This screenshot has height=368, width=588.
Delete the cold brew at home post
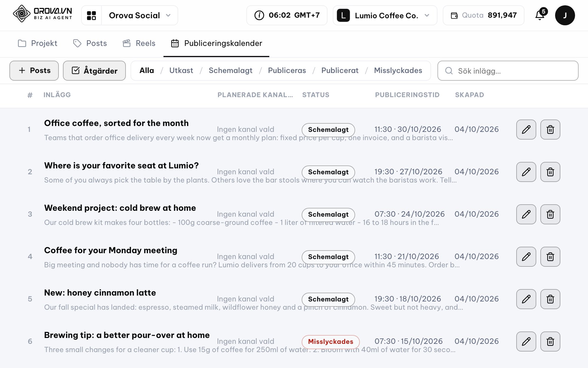point(550,214)
